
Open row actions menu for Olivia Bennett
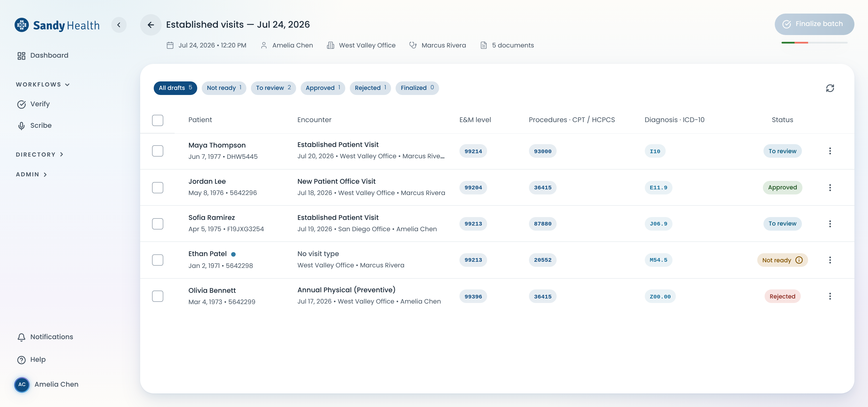pos(830,296)
